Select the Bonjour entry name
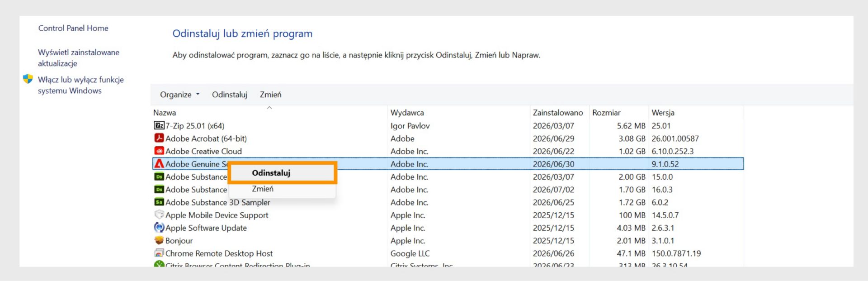Viewport: 868px width, 281px height. pos(179,241)
